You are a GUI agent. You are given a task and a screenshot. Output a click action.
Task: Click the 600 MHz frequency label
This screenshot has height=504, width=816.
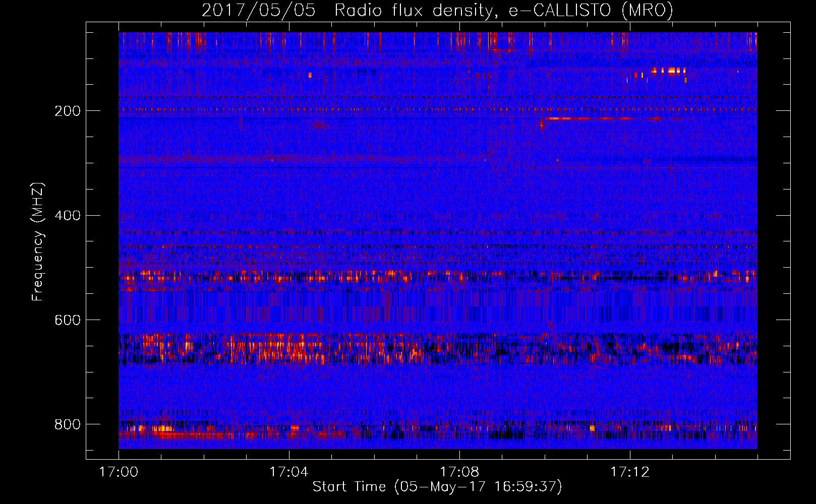point(68,321)
